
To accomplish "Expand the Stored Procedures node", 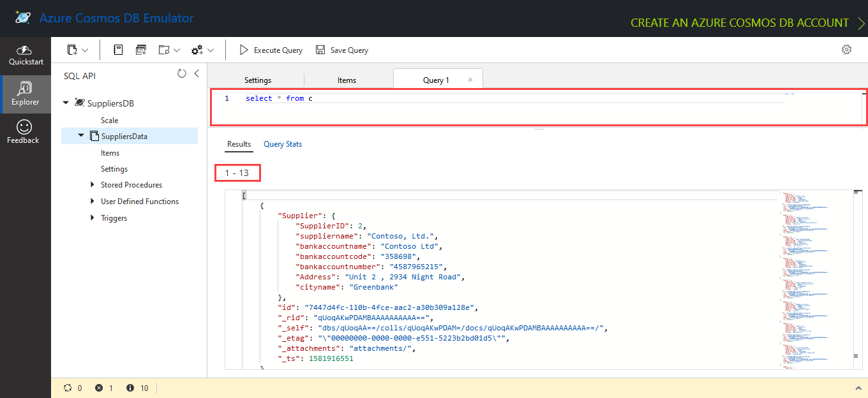I will pos(93,184).
